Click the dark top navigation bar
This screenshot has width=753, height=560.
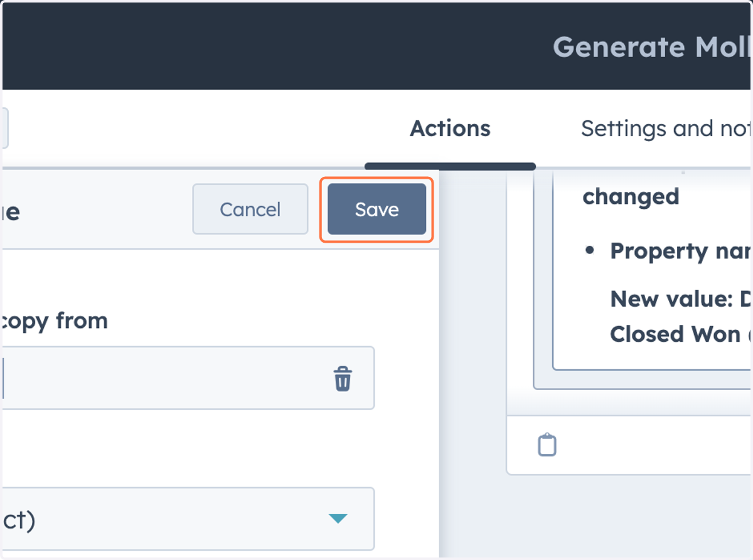tap(376, 46)
